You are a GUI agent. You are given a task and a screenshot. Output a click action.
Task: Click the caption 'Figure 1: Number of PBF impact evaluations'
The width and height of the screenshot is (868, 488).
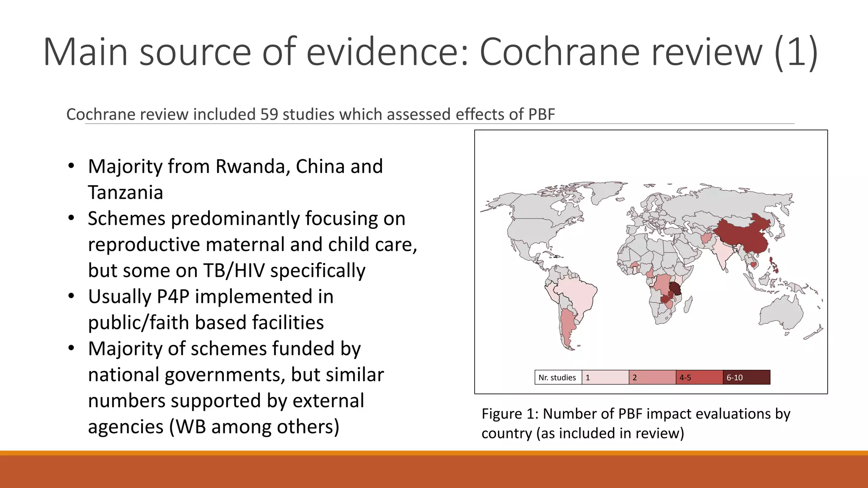(x=636, y=423)
